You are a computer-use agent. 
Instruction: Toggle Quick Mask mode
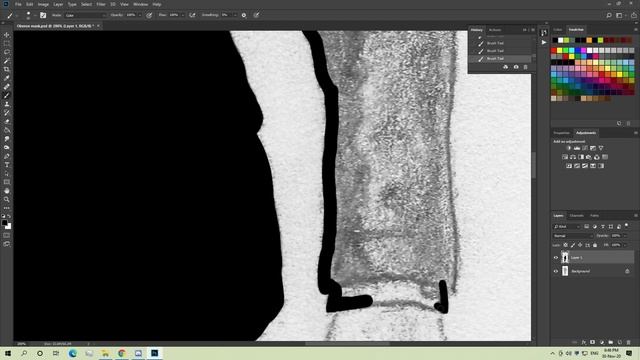pyautogui.click(x=7, y=235)
